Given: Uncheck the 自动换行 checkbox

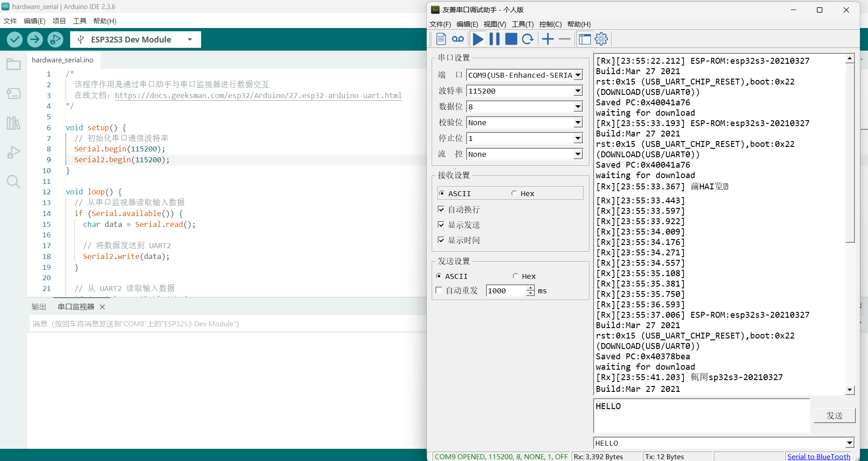Looking at the screenshot, I should tap(441, 209).
